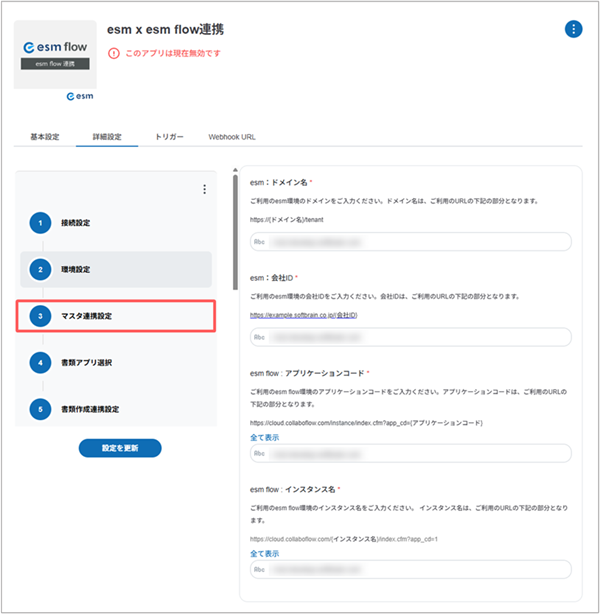Select step 1 circle for 接続設定
The width and height of the screenshot is (600, 614).
tap(40, 223)
